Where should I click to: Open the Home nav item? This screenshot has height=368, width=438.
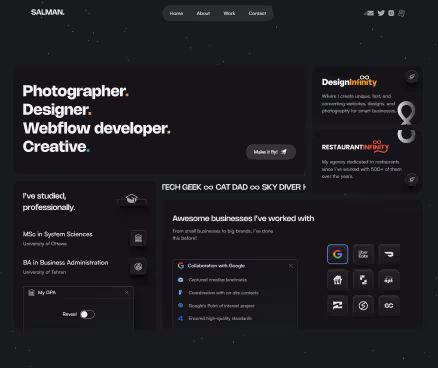(x=176, y=13)
